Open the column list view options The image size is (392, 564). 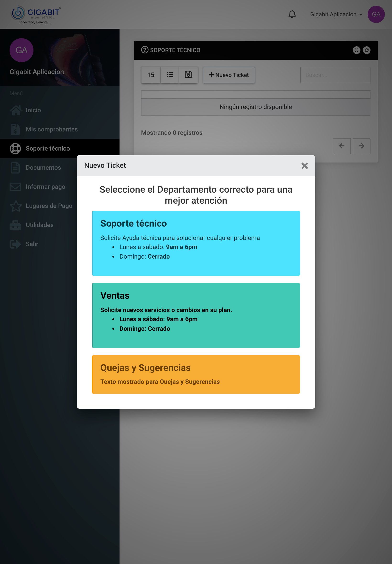169,75
